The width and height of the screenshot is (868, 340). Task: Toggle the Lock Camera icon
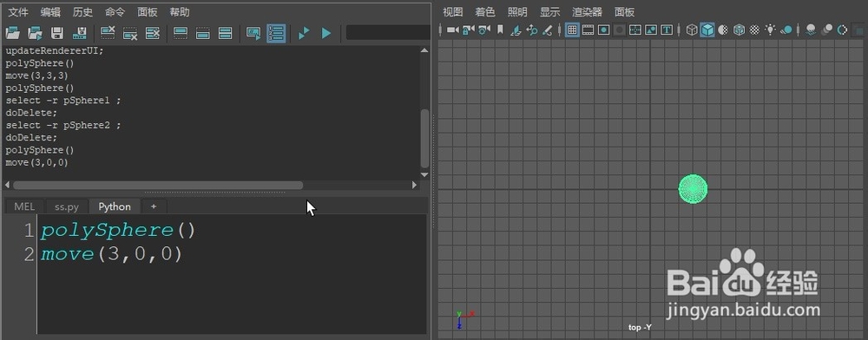469,29
